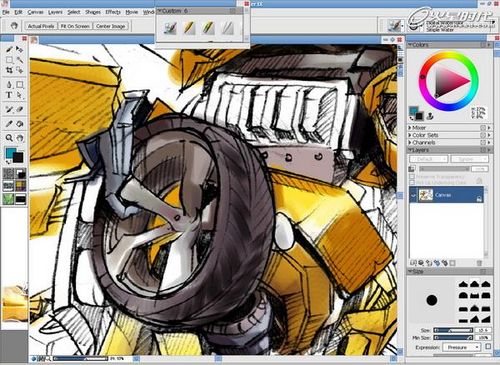Choose first brush in Custom palette
The image size is (500, 365).
[170, 28]
